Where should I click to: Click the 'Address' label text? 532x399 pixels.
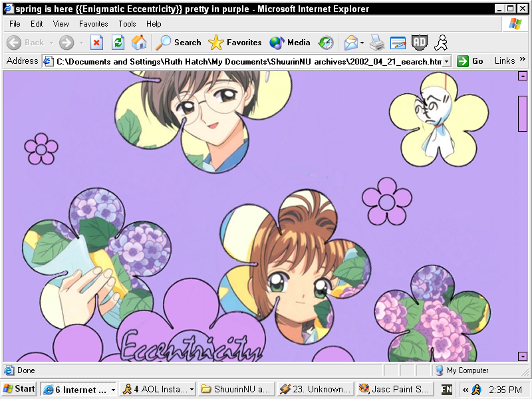(23, 61)
